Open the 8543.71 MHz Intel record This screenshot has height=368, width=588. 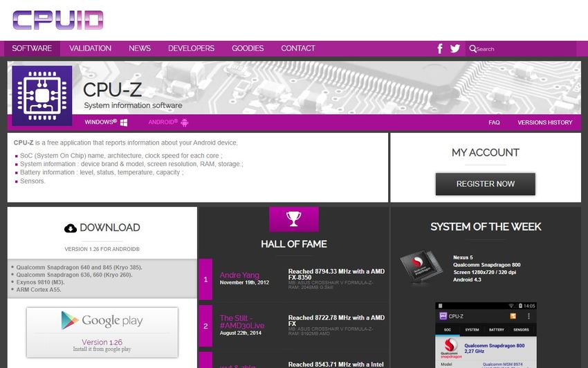[336, 365]
